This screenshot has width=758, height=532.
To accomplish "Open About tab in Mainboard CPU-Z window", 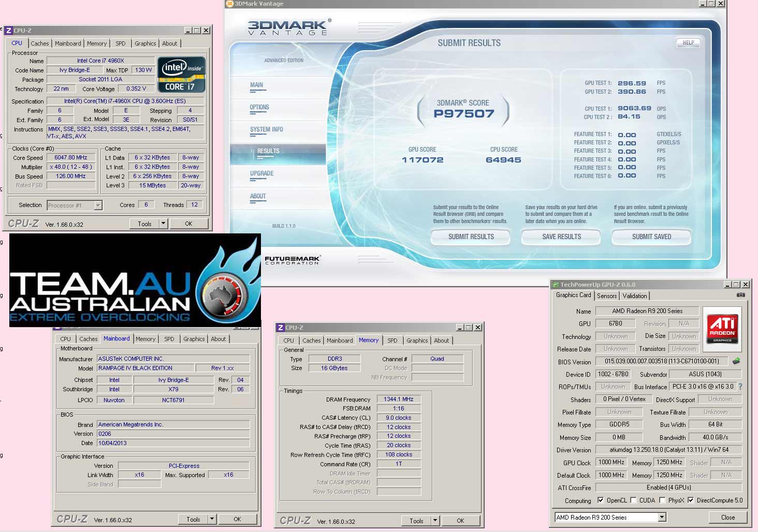I will coord(218,339).
